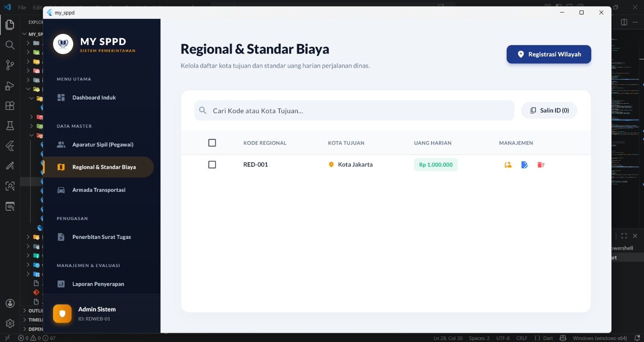This screenshot has height=342, width=644.
Task: Click the UANG HARIAN column header
Action: pos(433,143)
